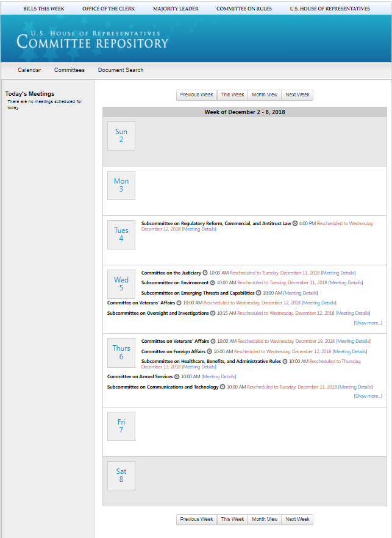Select the Mon 3 day box

click(x=121, y=185)
